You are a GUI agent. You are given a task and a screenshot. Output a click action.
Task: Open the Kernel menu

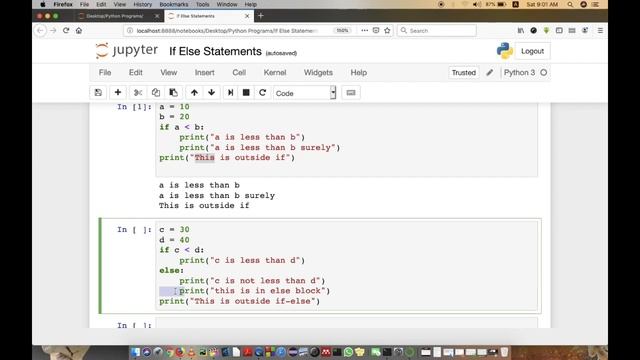(x=275, y=73)
